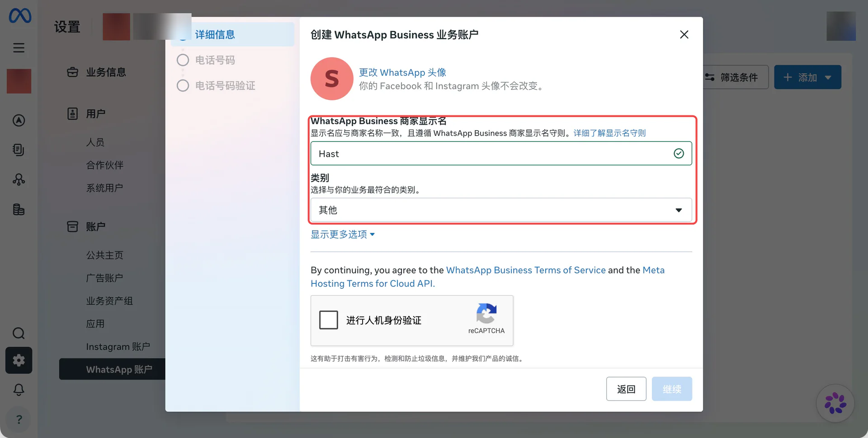This screenshot has width=868, height=438.
Task: Click the business info briefcase icon
Action: [72, 72]
